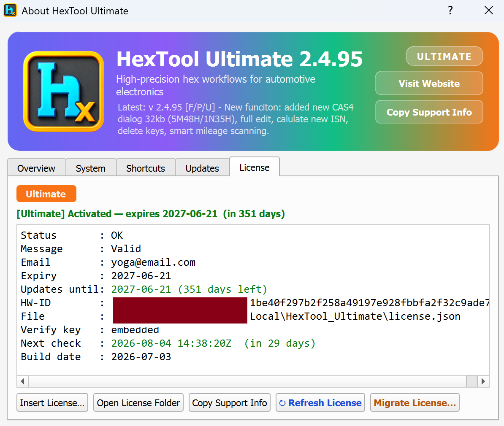This screenshot has width=504, height=426.
Task: Click the tagline about hex workflows
Action: tap(216, 86)
